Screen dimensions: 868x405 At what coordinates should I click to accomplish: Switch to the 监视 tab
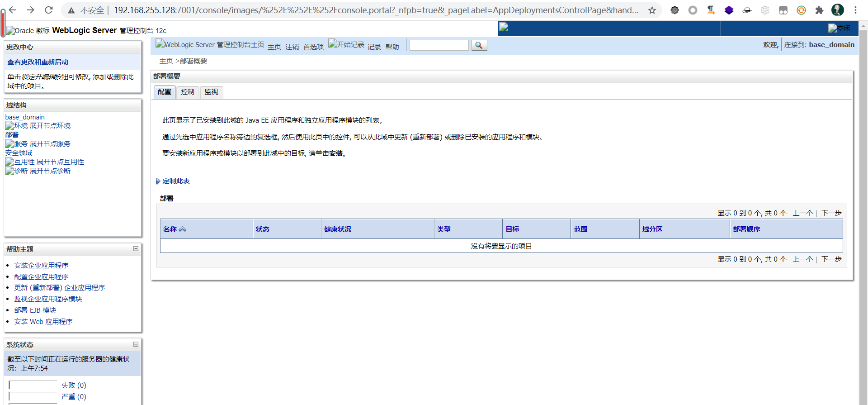[211, 92]
